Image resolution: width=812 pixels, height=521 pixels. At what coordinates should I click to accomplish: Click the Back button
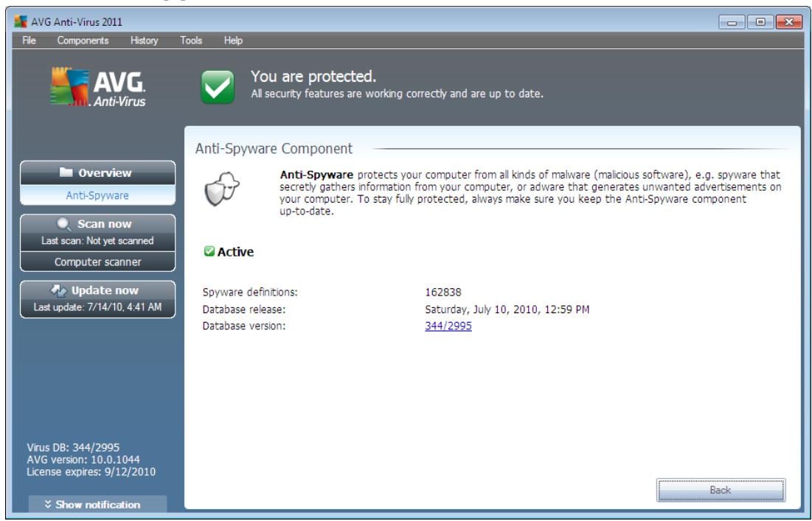point(721,490)
